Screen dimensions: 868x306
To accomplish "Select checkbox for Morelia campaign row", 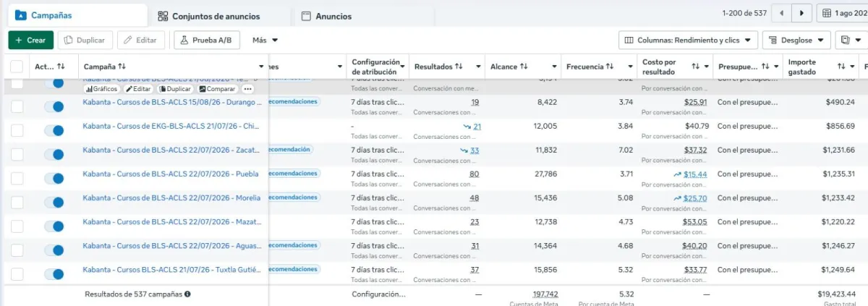I will point(17,203).
